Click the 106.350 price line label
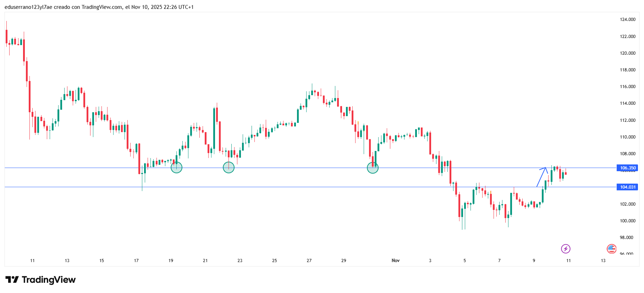The height and width of the screenshot is (293, 644). (627, 168)
